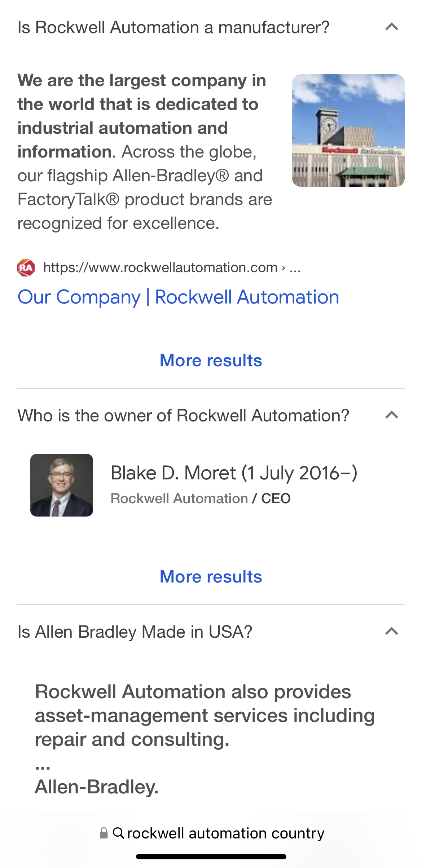Tap the rockwellautomation.com URL breadcrumb
This screenshot has width=422, height=868.
[x=172, y=267]
